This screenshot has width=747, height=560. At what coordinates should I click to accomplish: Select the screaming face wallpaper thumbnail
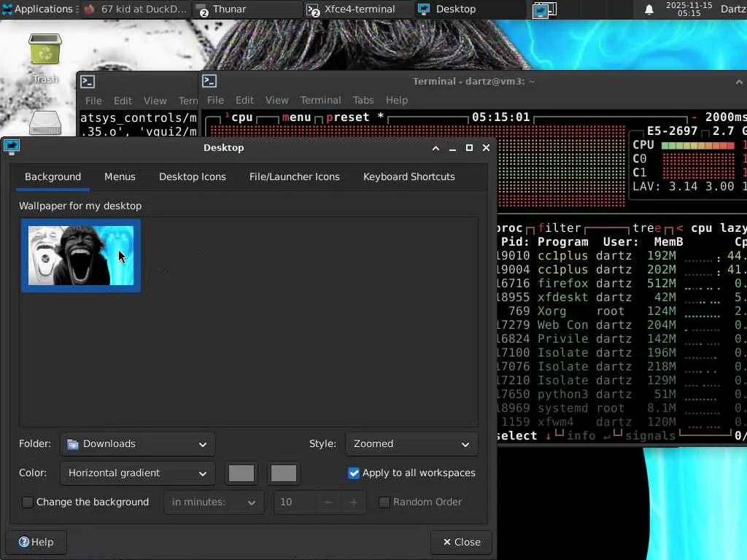coord(81,256)
